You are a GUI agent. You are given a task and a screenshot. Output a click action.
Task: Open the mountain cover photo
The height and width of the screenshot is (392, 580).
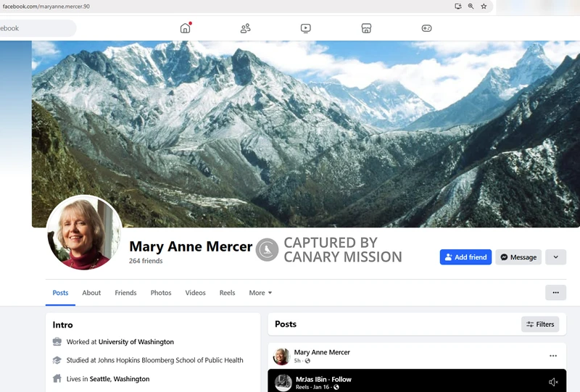(x=306, y=134)
